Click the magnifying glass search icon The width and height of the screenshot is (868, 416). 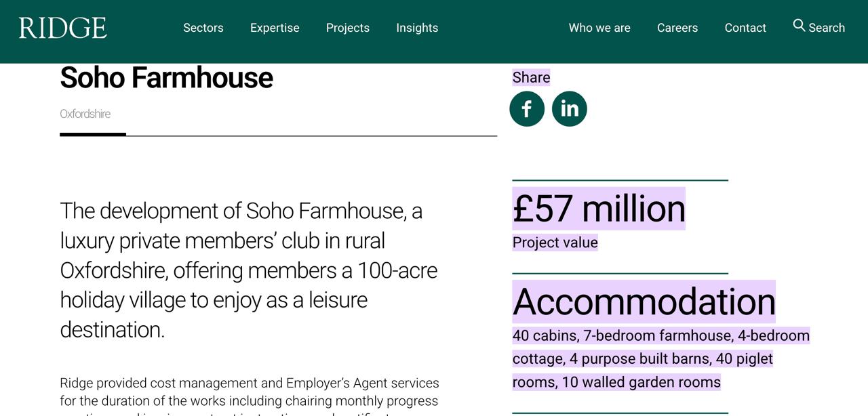[x=800, y=26]
